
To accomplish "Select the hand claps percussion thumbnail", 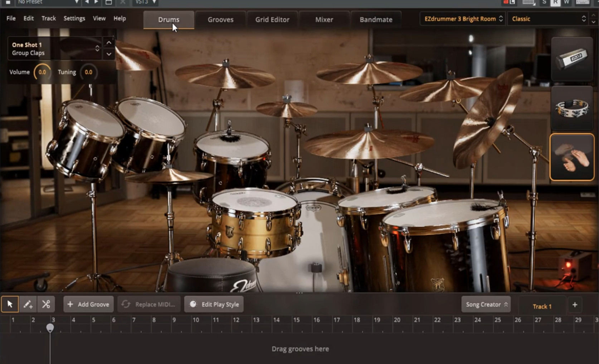I will pyautogui.click(x=572, y=157).
